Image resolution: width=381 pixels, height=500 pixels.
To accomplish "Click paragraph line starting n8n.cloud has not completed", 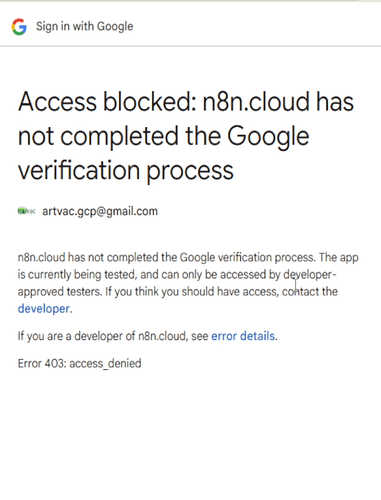I will coord(188,258).
